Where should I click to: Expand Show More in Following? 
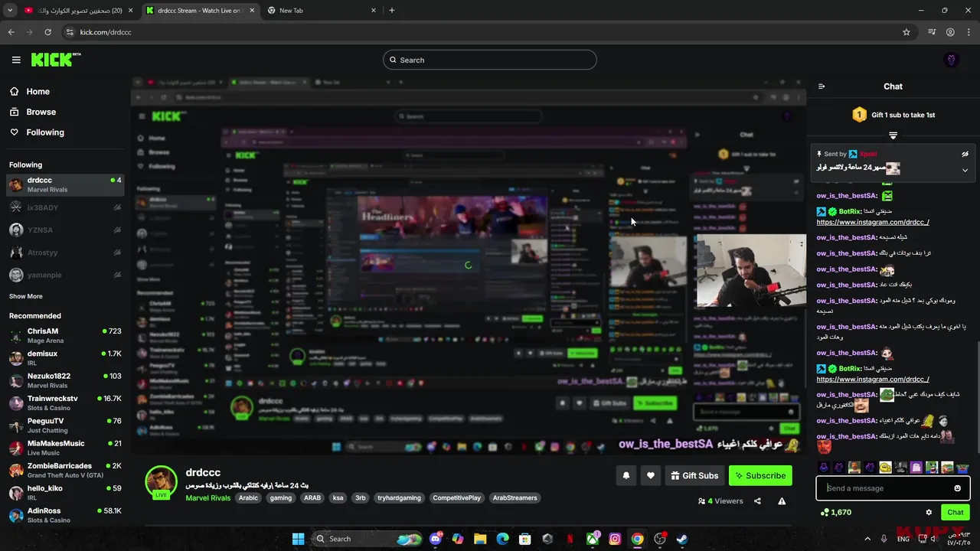click(x=25, y=296)
